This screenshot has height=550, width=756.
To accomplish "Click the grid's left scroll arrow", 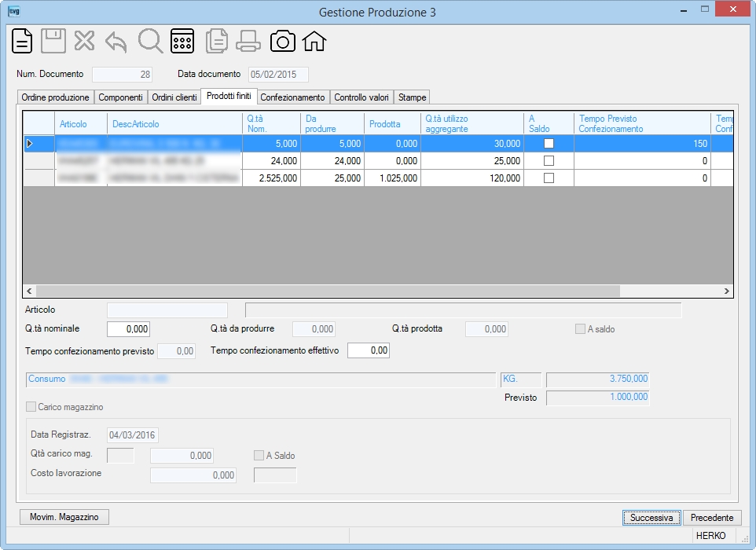I will (x=29, y=291).
